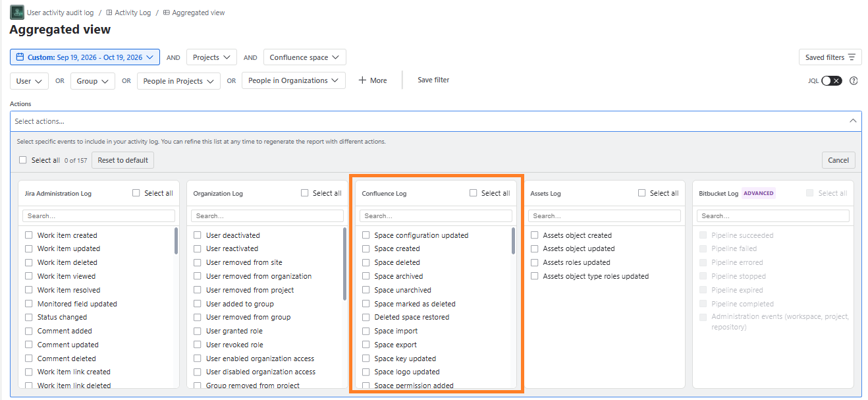Enable the Assets roles updated checkbox
This screenshot has height=400, width=868.
tap(535, 262)
